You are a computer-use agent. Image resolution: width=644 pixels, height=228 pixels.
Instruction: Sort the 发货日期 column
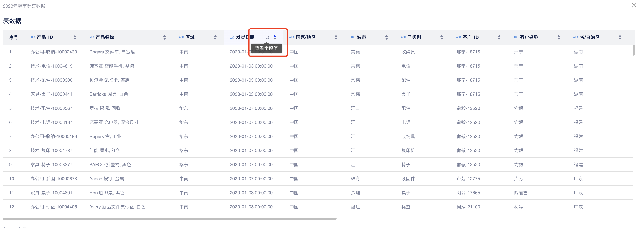[275, 37]
